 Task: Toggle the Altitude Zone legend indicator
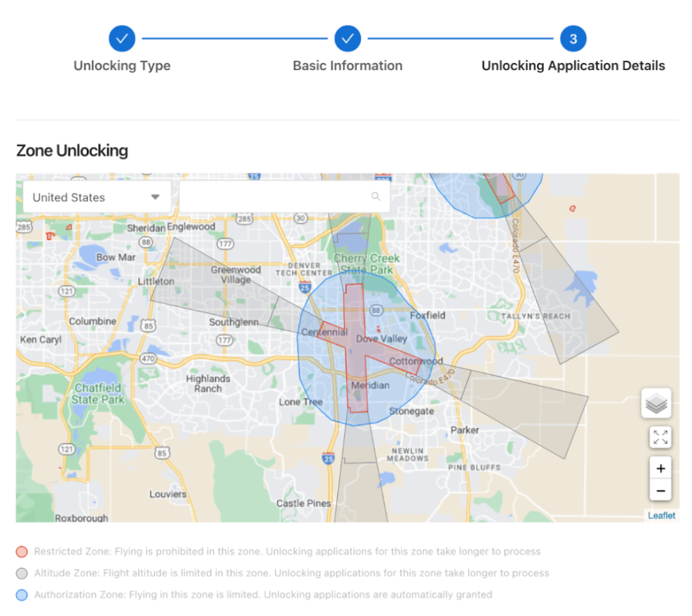coord(21,574)
